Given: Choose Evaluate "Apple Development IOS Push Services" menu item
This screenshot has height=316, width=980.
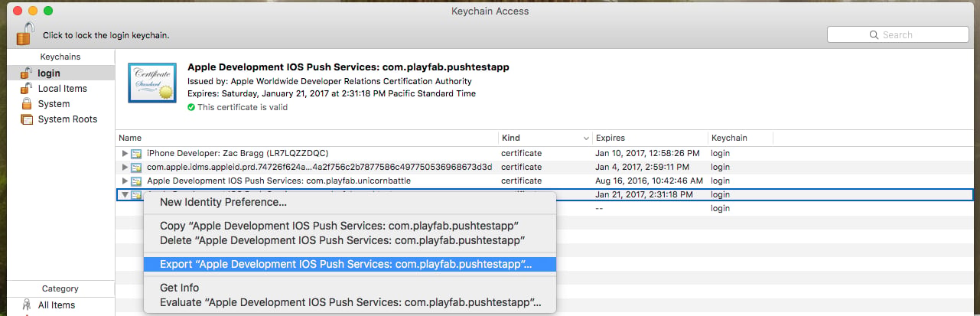Looking at the screenshot, I should coord(350,302).
